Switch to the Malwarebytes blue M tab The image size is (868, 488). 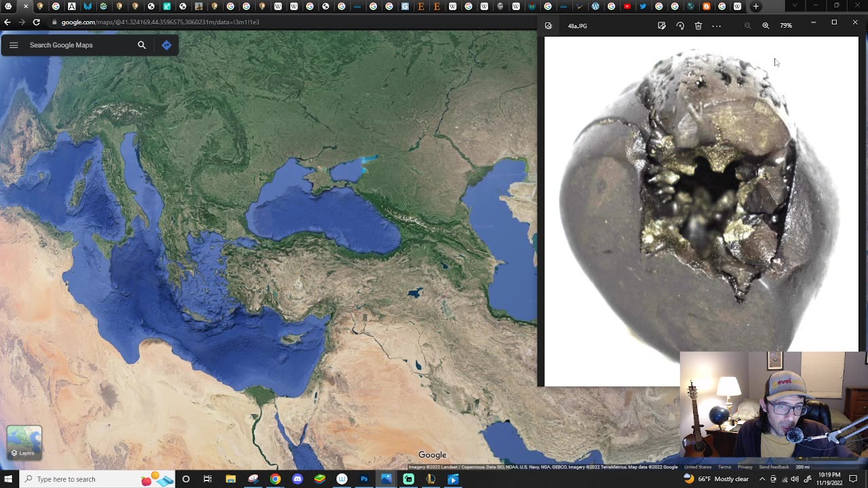87,6
